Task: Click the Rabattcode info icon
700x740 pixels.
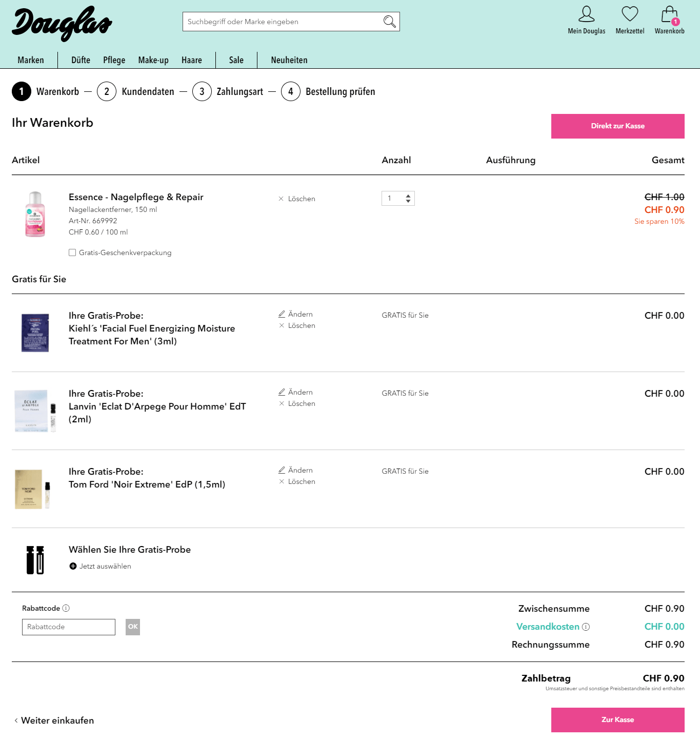Action: pyautogui.click(x=66, y=608)
